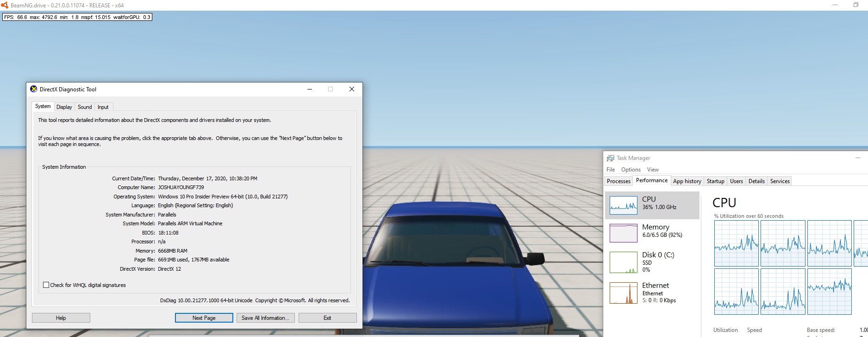Select Disk 0 (C:) in performance sidebar
Image resolution: width=868 pixels, height=337 pixels.
[652, 261]
